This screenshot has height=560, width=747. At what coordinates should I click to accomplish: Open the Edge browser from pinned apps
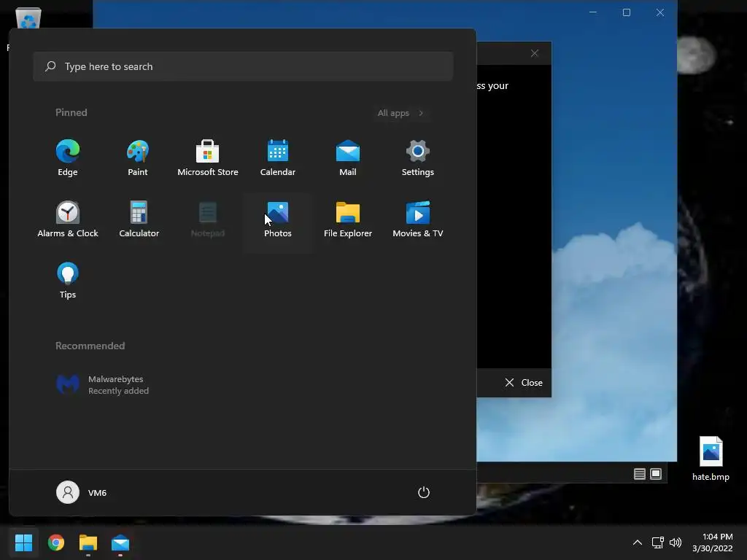pos(68,158)
